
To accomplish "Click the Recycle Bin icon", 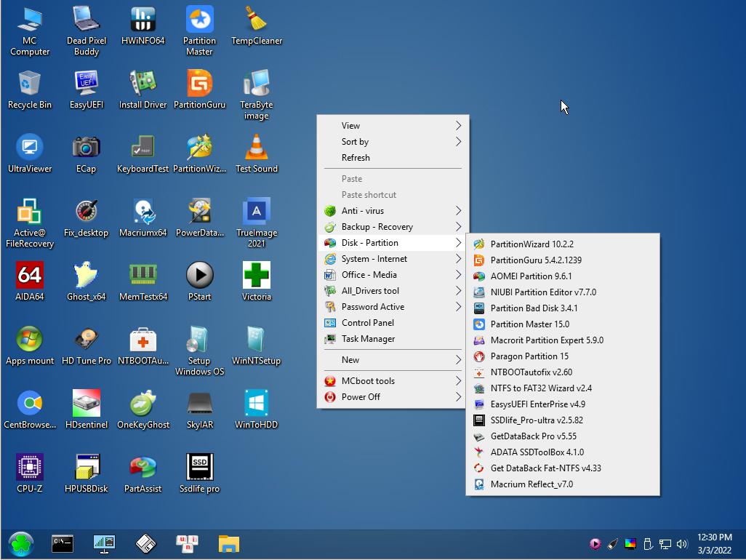I will [30, 84].
